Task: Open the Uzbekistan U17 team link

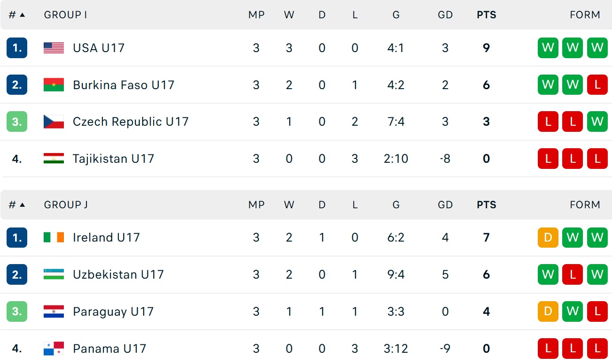Action: click(118, 274)
